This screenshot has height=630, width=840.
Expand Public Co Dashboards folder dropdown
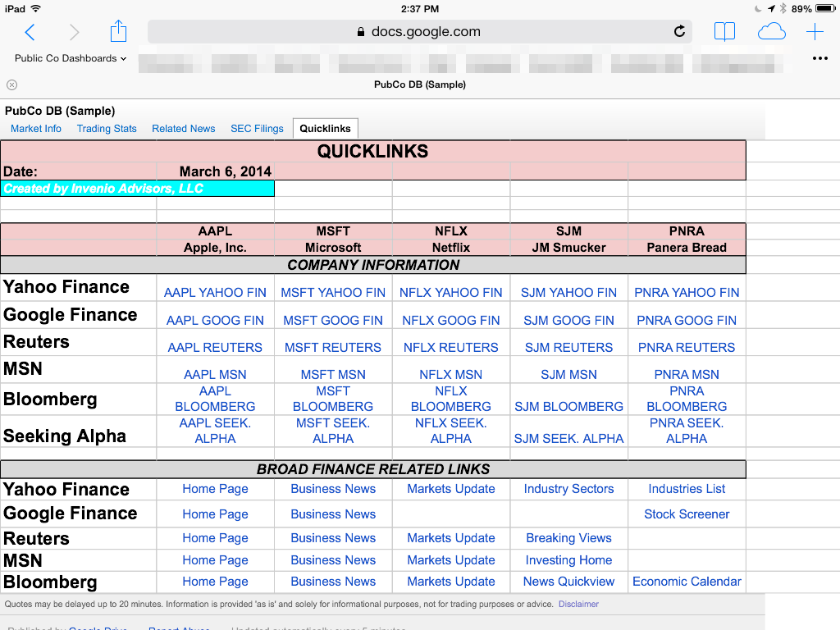tap(71, 58)
